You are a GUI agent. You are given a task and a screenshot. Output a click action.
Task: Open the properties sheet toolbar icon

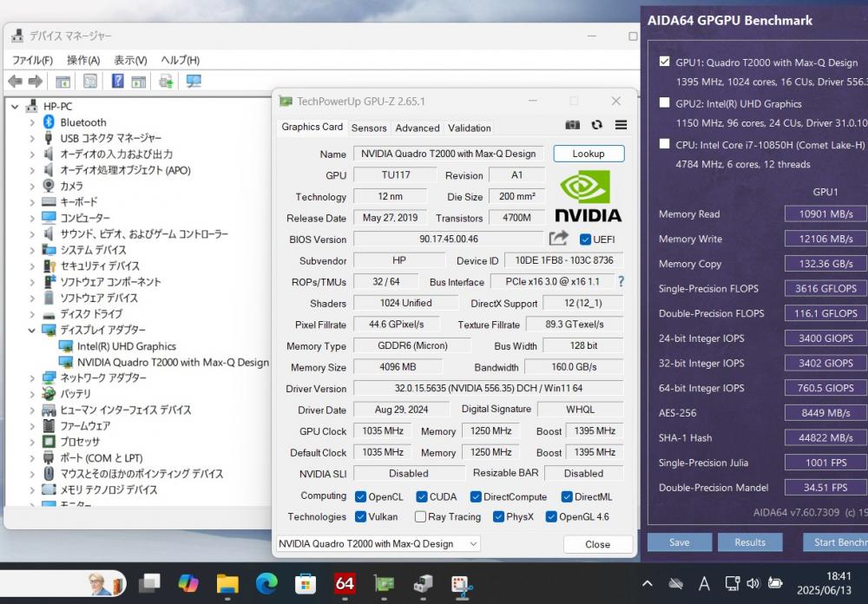pyautogui.click(x=90, y=82)
